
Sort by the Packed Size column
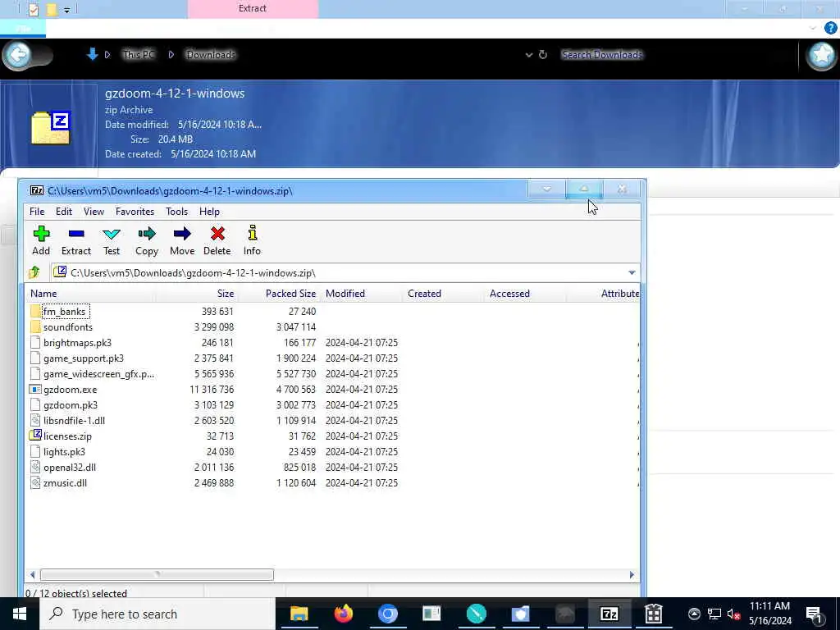click(278, 294)
